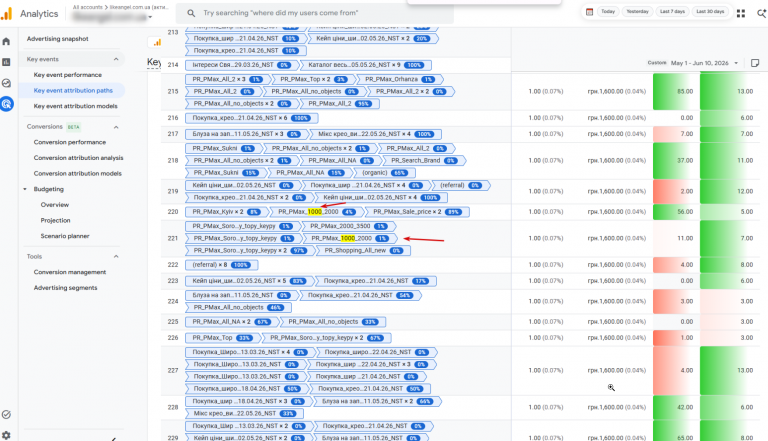Screen dimensions: 768x441
Task: Click the Conversions BETA badge
Action: coord(73,127)
